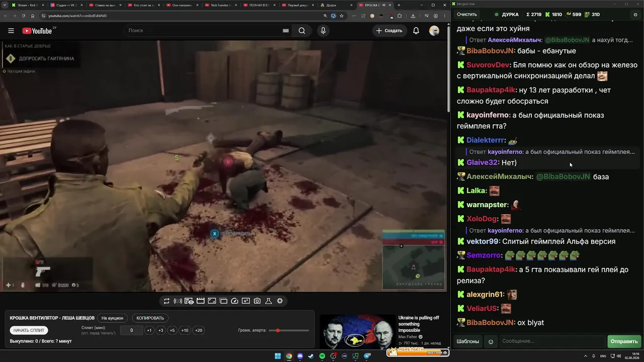This screenshot has height=362, width=644.
Task: Switch to the ПОЛНАЯ ВСЕЛ... tab
Action: tap(259, 5)
